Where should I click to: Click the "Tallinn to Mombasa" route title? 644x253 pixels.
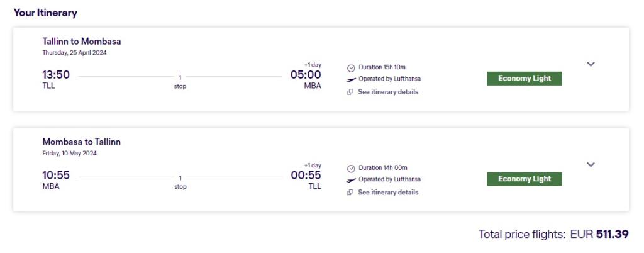(x=82, y=42)
